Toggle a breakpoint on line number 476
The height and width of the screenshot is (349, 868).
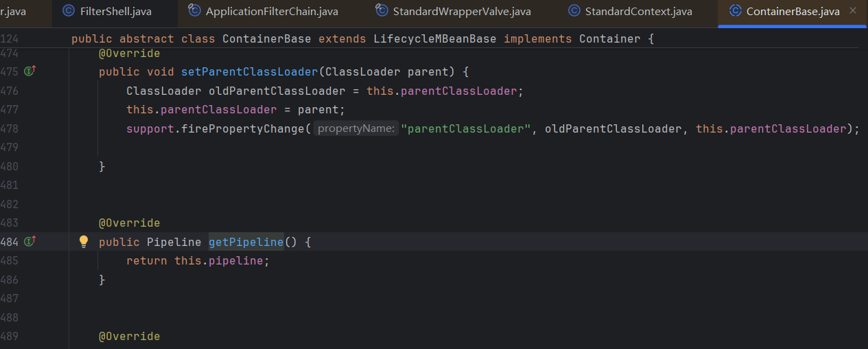click(10, 91)
